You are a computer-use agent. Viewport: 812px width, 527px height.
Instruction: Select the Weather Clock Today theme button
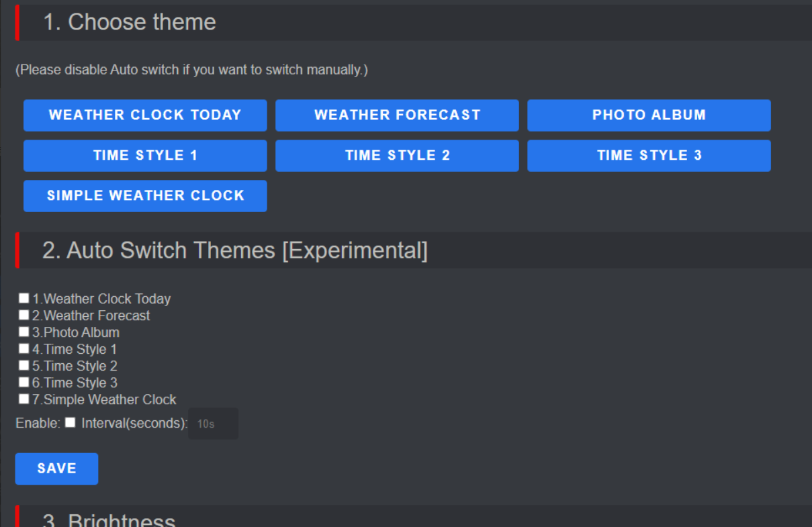(145, 115)
